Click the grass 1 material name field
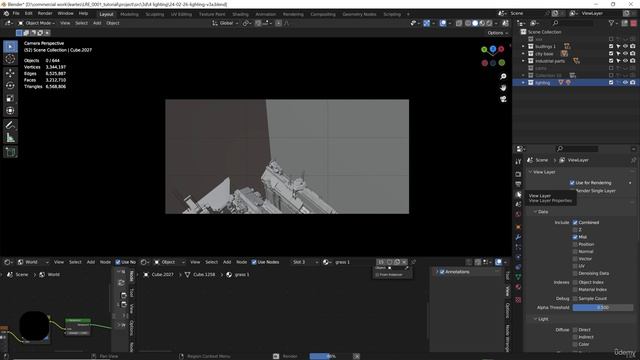 pyautogui.click(x=353, y=262)
